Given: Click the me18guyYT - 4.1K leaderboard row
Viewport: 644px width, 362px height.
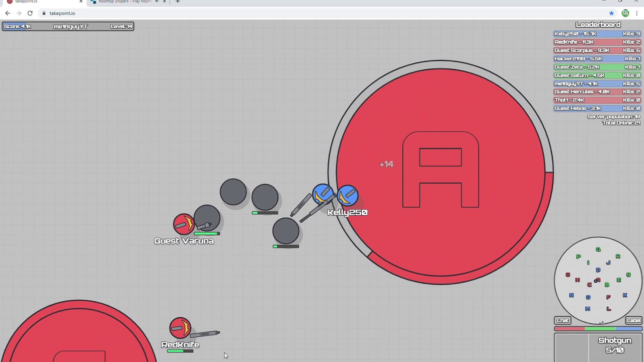Looking at the screenshot, I should [598, 83].
